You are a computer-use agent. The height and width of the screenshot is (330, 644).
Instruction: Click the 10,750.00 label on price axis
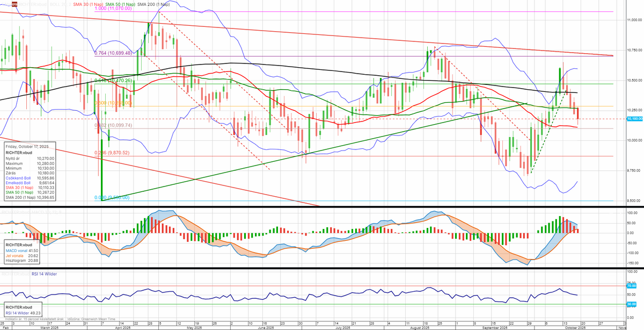634,49
